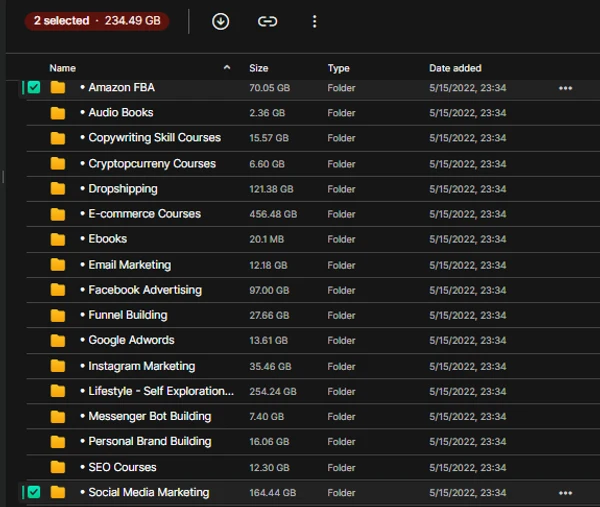Click the Ebooks folder icon
Viewport: 600px width, 507px height.
coord(58,239)
